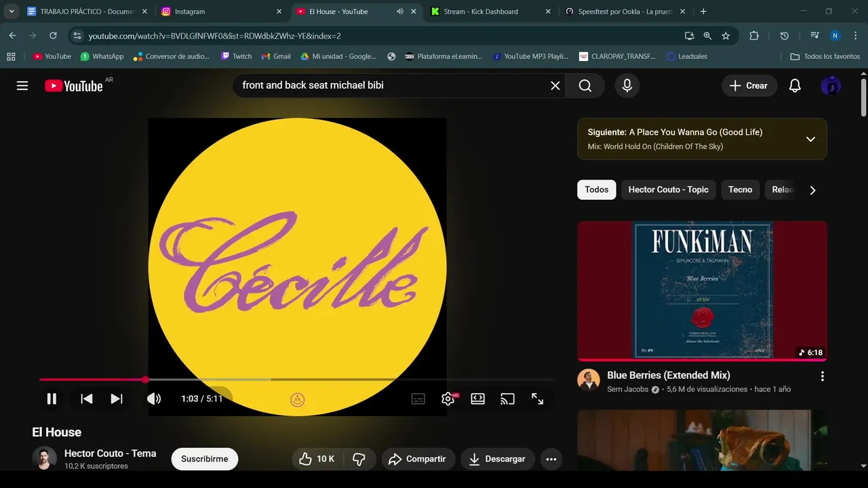The width and height of the screenshot is (868, 488).
Task: Open the media controls icon in toolbar
Action: pyautogui.click(x=814, y=35)
